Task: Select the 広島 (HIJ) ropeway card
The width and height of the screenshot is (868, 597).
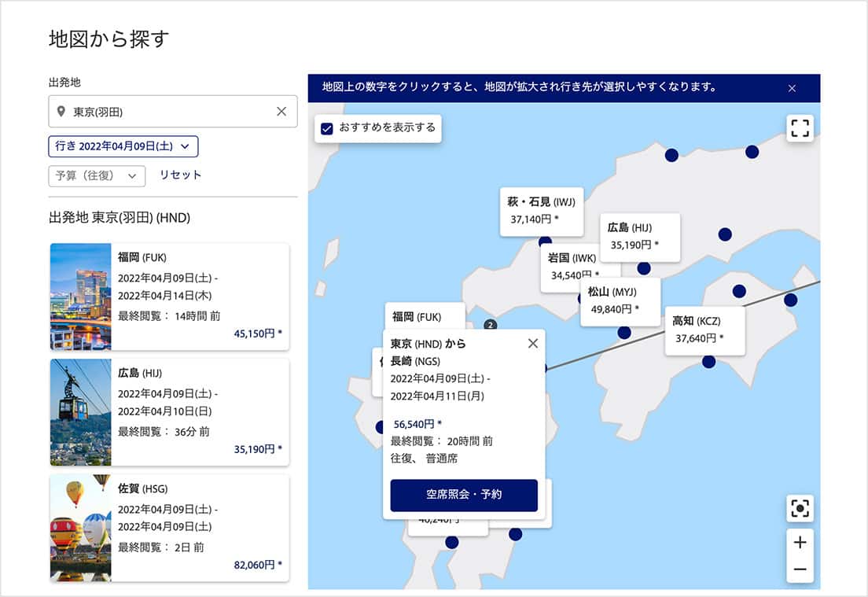Action: point(169,411)
